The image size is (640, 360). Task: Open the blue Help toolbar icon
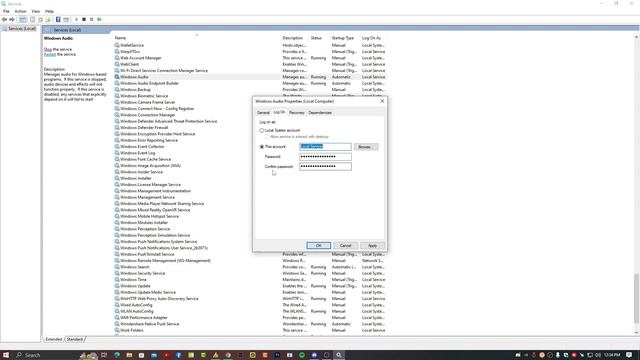[x=58, y=19]
